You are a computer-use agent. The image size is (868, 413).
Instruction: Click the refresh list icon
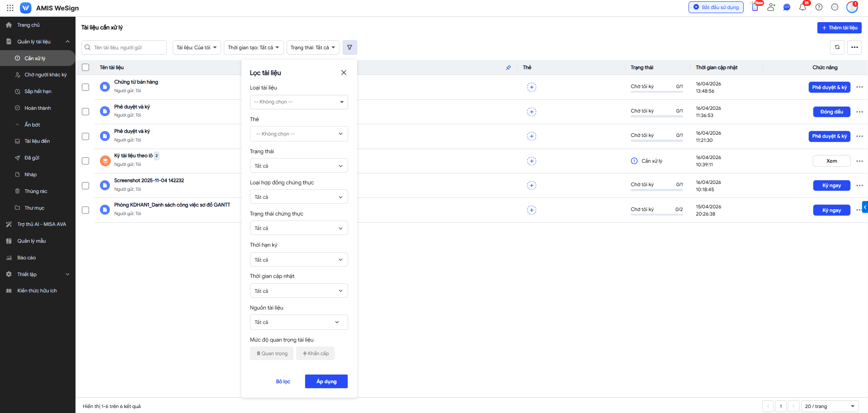click(837, 47)
